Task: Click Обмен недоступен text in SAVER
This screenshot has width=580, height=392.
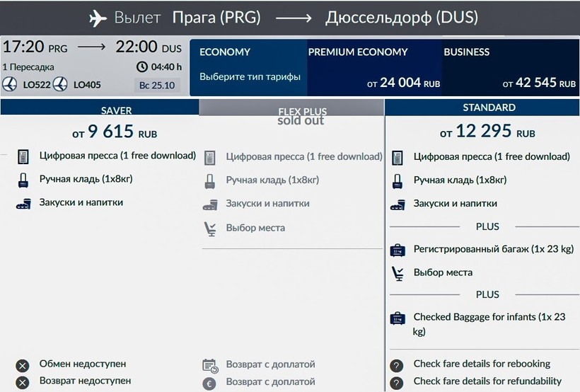Action: point(83,364)
